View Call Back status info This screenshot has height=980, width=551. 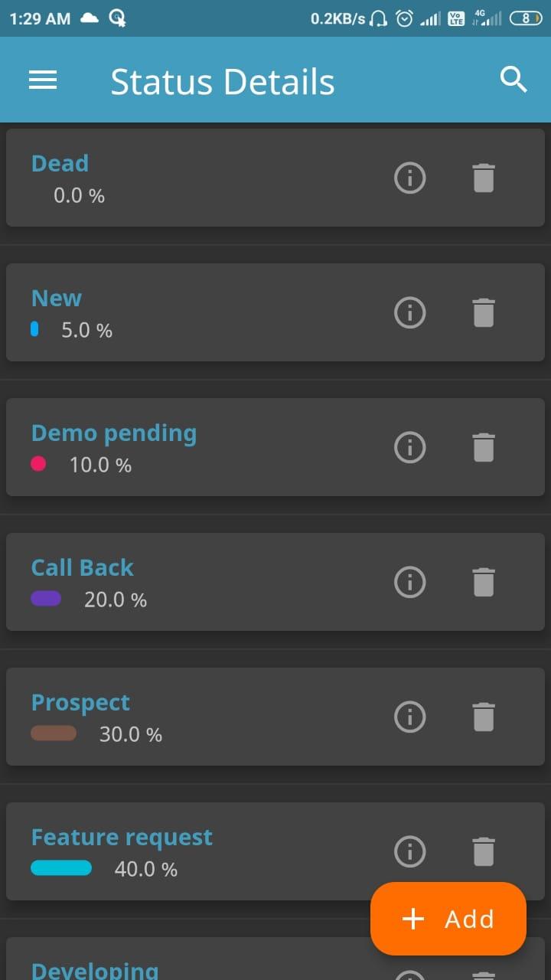(409, 582)
